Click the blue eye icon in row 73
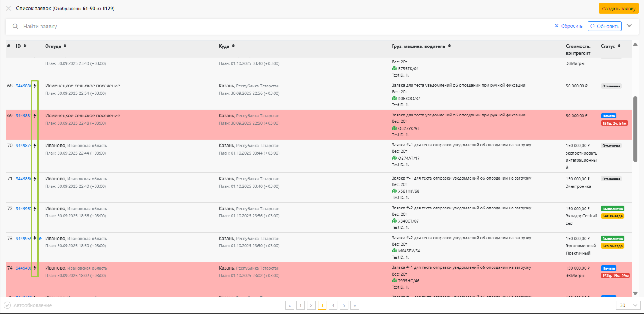The height and width of the screenshot is (314, 644). 40,238
